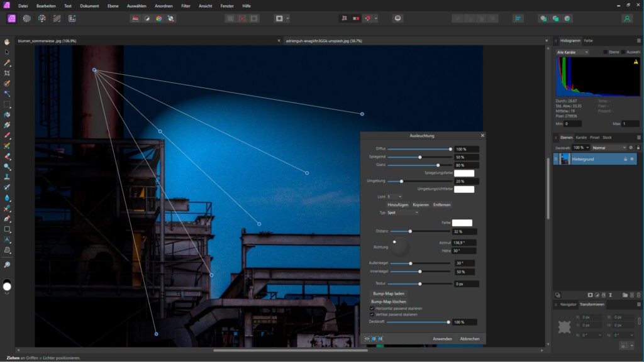Open the Layers panel options menu

(639, 138)
